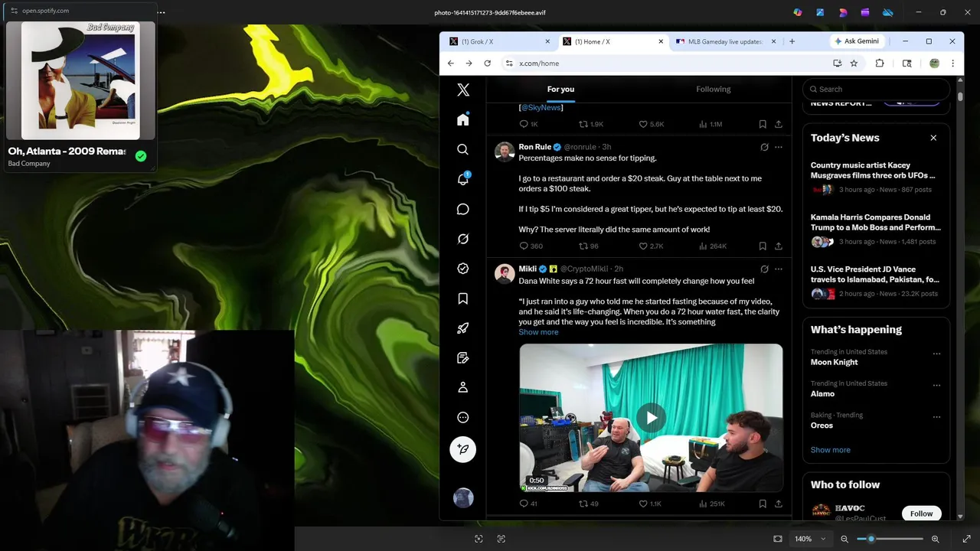980x551 pixels.
Task: Show more of Mikli's post text
Action: pyautogui.click(x=538, y=332)
